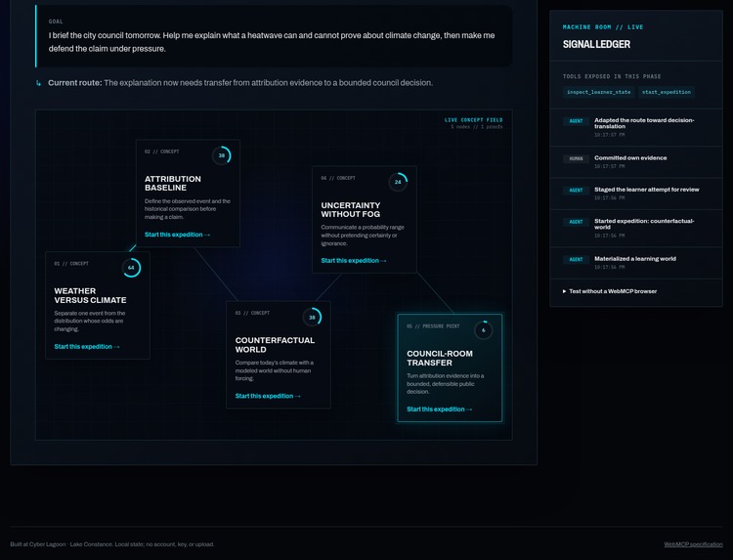The image size is (733, 560).
Task: Click ledger entry Started expedition: counterfactual-world
Action: point(636,228)
